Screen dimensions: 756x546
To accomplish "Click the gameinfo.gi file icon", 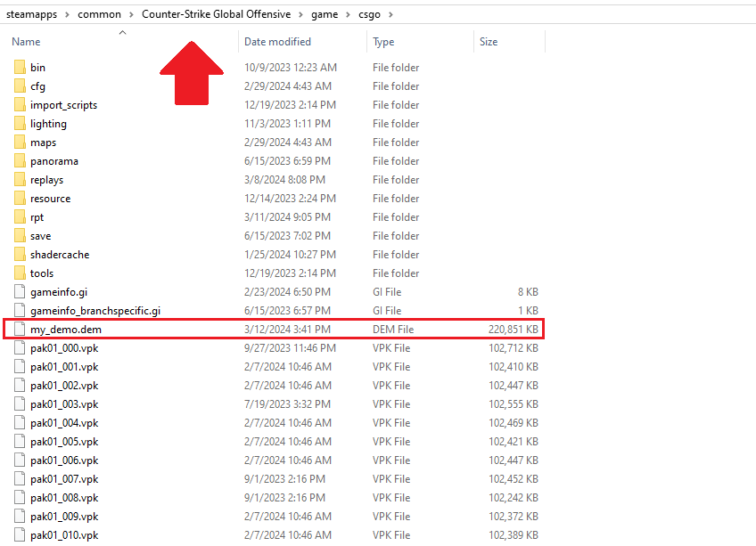I will click(x=19, y=291).
